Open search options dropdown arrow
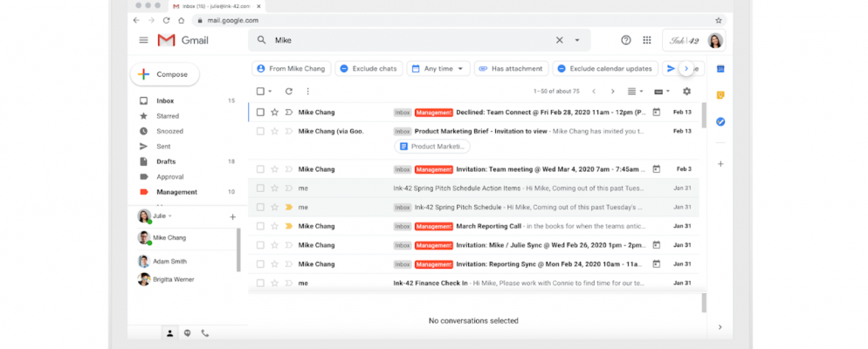The image size is (868, 349). tap(577, 40)
